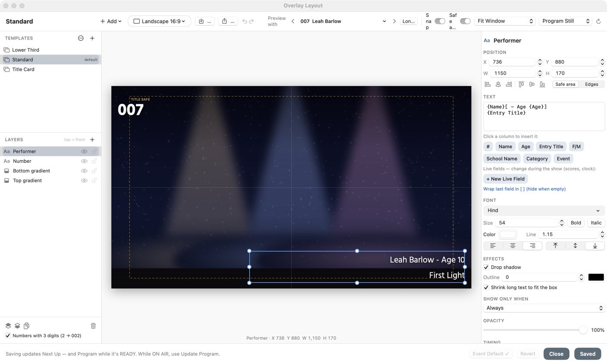Open the Hind font dropdown
Image resolution: width=607 pixels, height=364 pixels.
coord(544,211)
